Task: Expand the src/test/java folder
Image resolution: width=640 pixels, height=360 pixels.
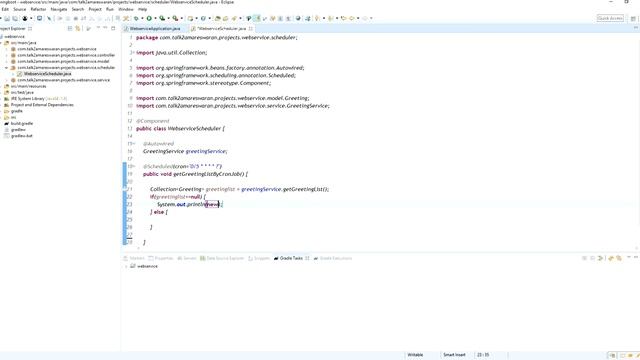Action: pos(1,93)
